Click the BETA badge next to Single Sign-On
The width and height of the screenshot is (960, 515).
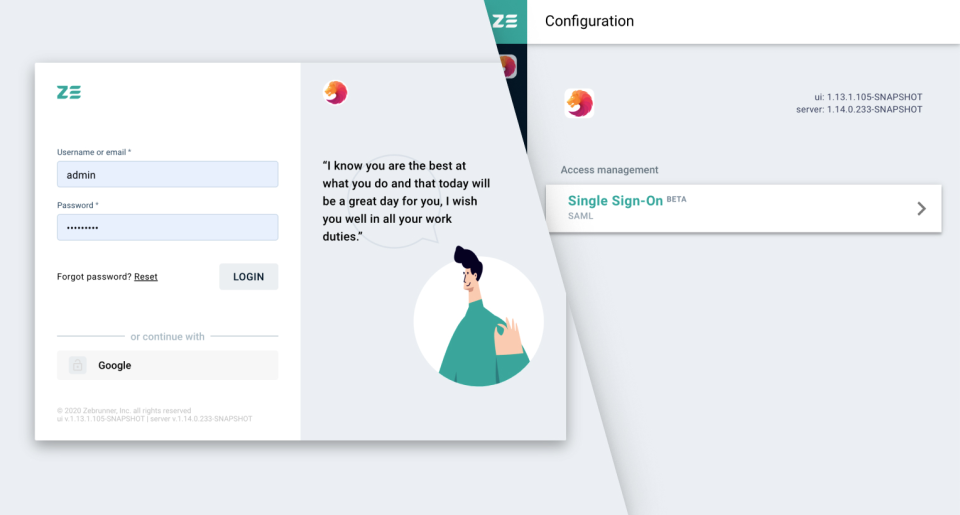pos(676,199)
